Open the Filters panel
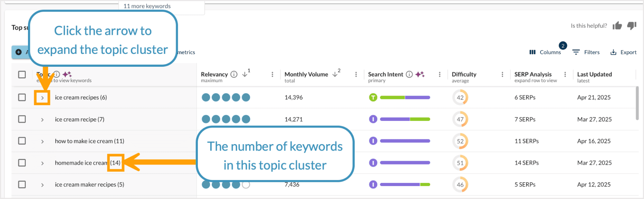 (x=586, y=52)
